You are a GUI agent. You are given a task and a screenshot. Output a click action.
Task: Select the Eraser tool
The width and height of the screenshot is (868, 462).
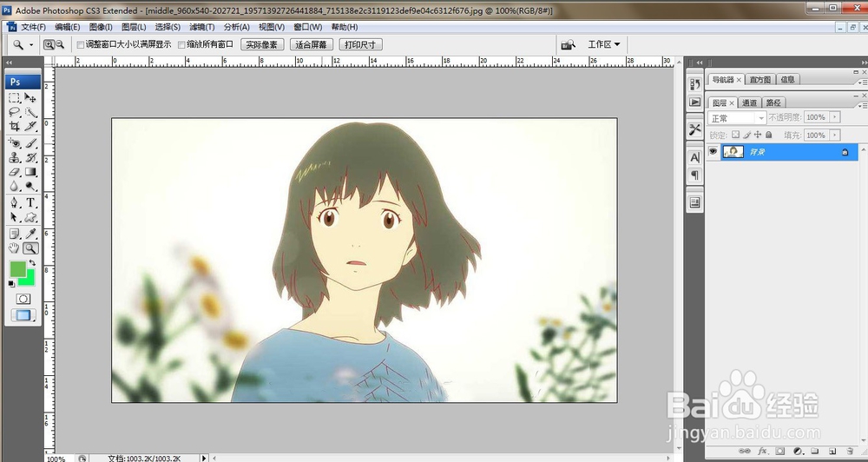pos(15,172)
